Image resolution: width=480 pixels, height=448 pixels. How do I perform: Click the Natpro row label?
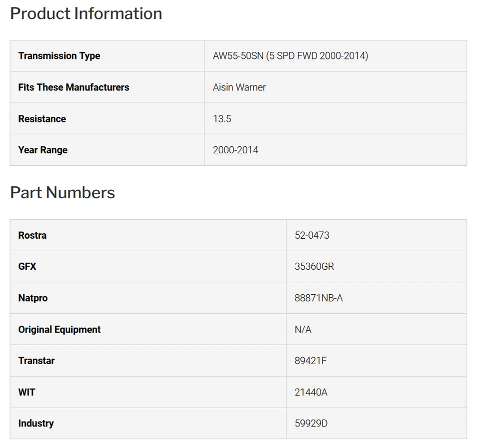point(32,298)
